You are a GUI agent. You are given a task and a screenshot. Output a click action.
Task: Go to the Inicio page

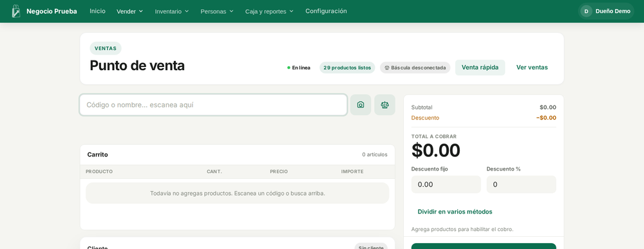tap(97, 11)
